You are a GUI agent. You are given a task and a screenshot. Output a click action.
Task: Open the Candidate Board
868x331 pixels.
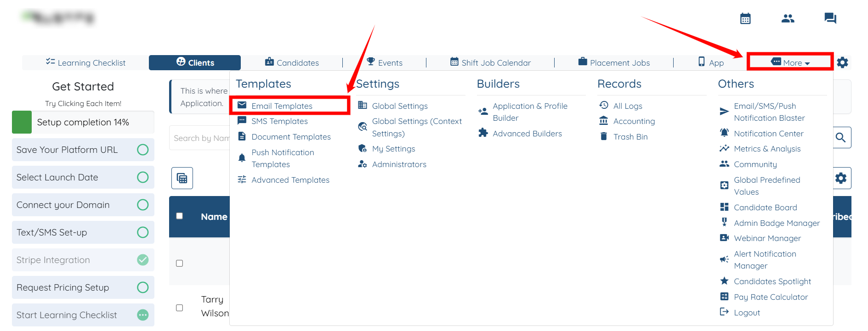pos(765,208)
